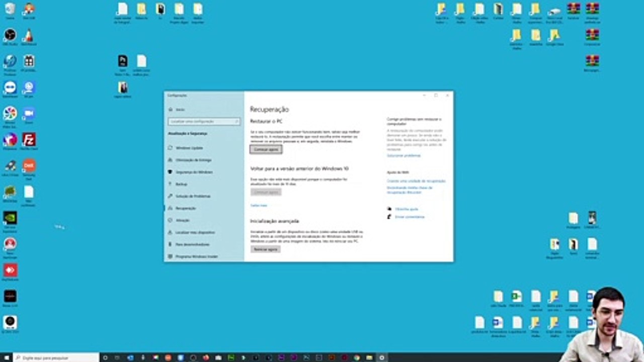Viewport: 644px width, 362px height.
Task: Open the top-right WinRAR archive icon
Action: (x=592, y=9)
